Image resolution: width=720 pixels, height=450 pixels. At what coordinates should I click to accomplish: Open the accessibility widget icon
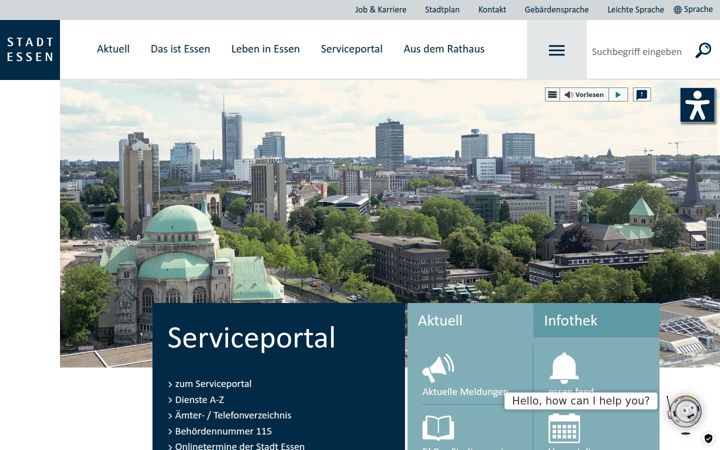click(x=697, y=105)
